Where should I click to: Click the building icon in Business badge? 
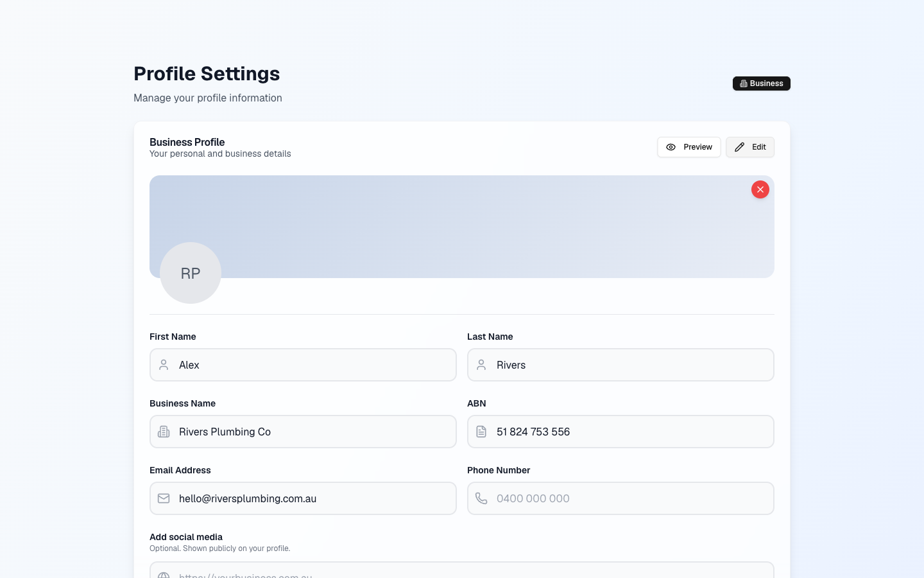coord(743,83)
